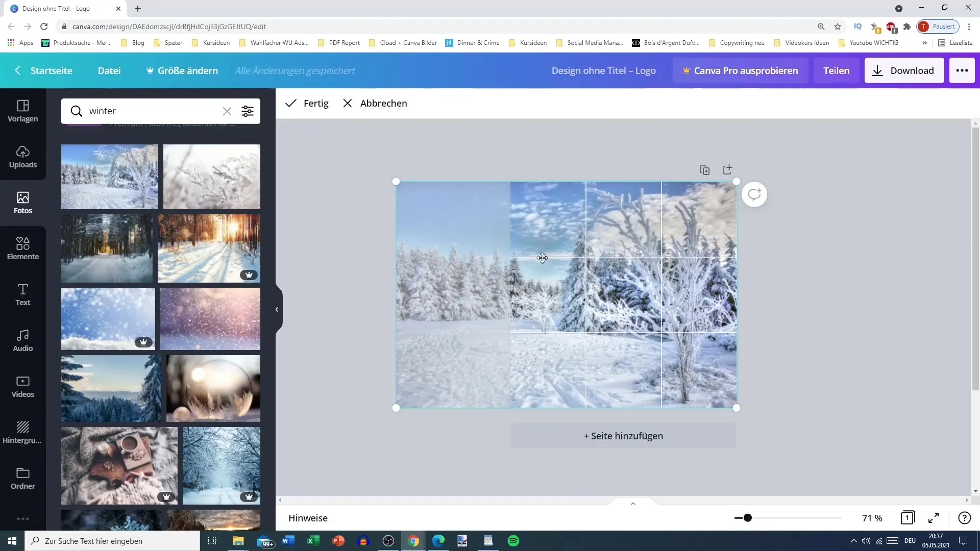The height and width of the screenshot is (551, 980).
Task: Reload the browser page
Action: pyautogui.click(x=44, y=27)
